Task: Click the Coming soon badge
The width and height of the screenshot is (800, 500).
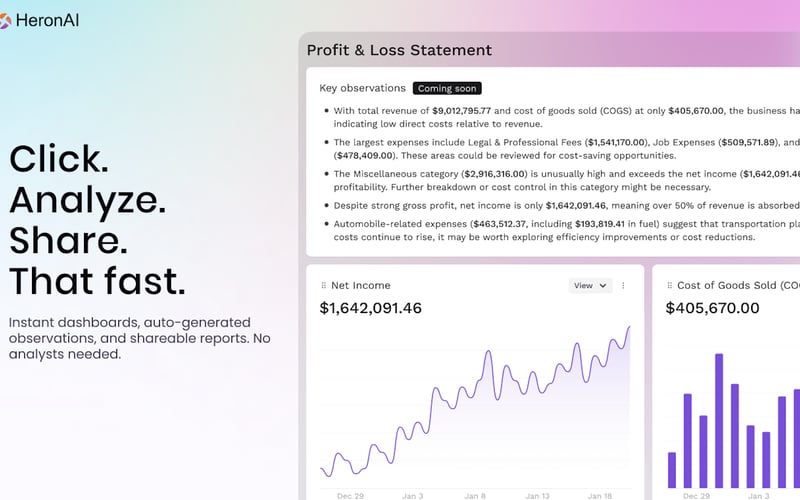Action: 447,88
